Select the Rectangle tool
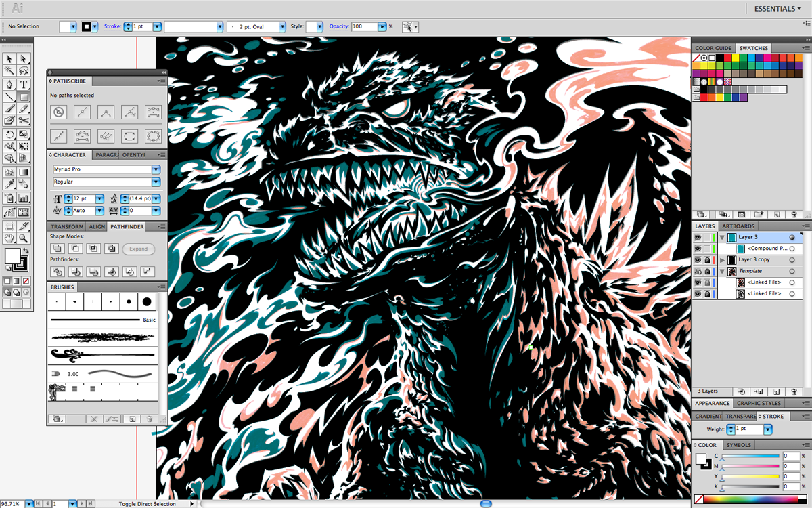 24,97
